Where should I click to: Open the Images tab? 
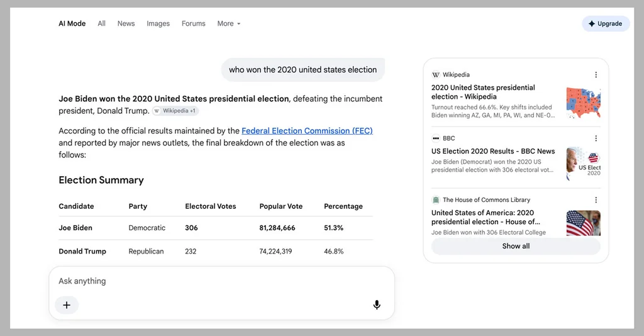coord(158,24)
